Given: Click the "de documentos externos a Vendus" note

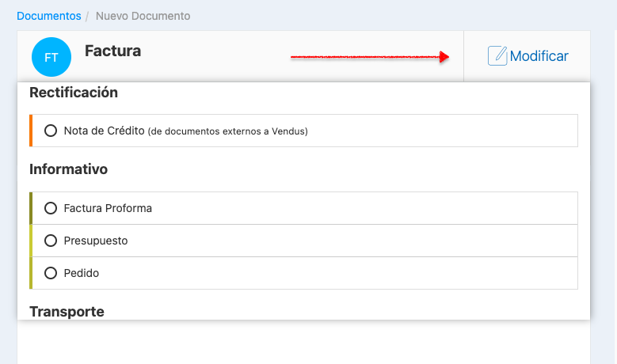Looking at the screenshot, I should coord(228,131).
